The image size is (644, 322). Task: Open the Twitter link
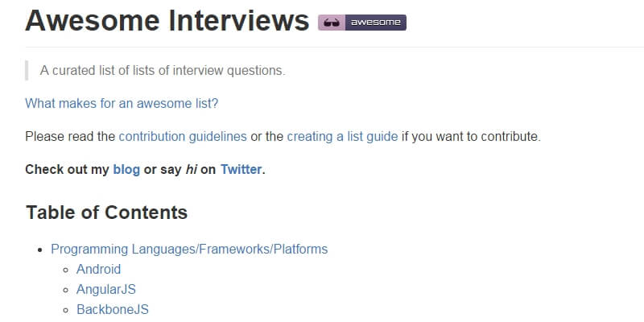241,169
